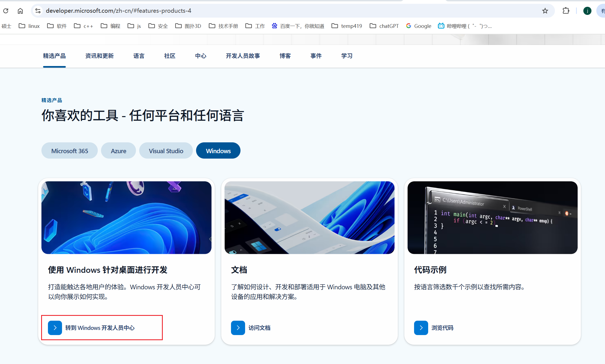Click the blue Windows bloom card image
Image resolution: width=605 pixels, height=364 pixels.
(126, 218)
